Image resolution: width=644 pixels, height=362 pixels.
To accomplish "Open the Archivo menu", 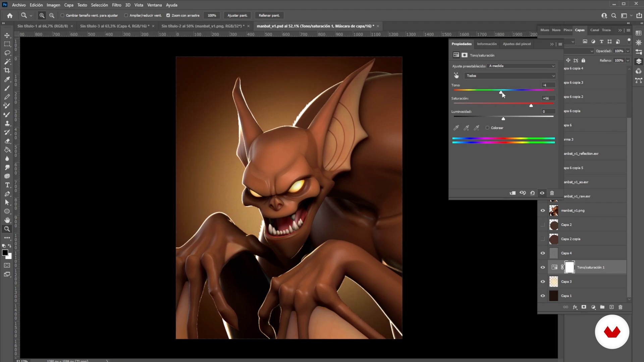I will pos(19,5).
